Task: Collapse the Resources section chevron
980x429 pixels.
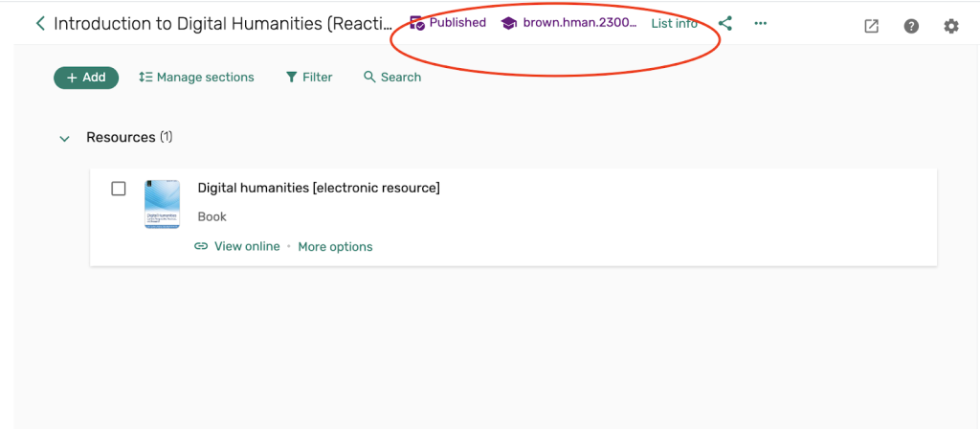Action: pos(65,139)
